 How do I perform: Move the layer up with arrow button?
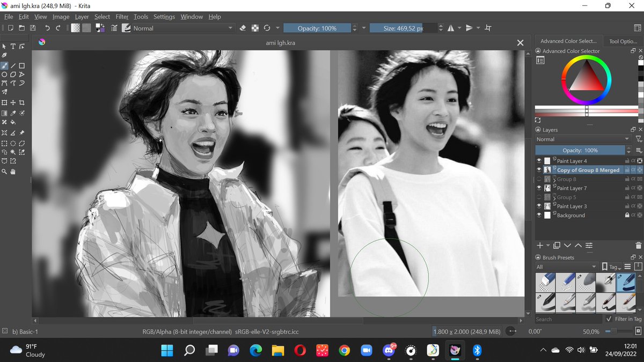578,245
